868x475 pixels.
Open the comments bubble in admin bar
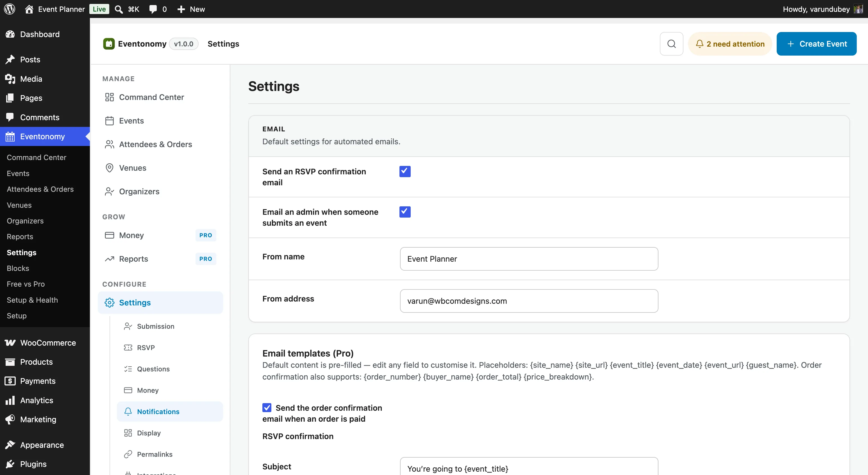(x=153, y=9)
